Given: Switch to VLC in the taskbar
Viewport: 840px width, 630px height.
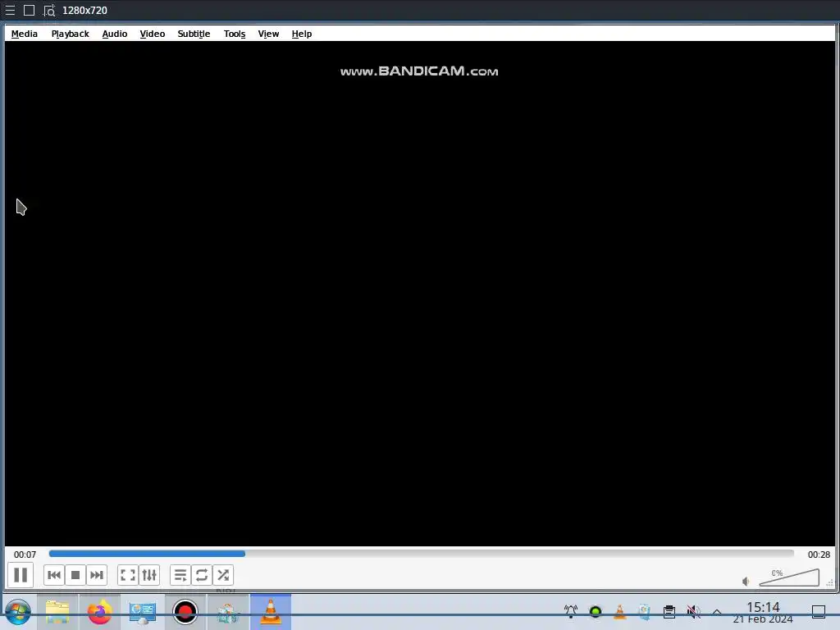Looking at the screenshot, I should 271,612.
